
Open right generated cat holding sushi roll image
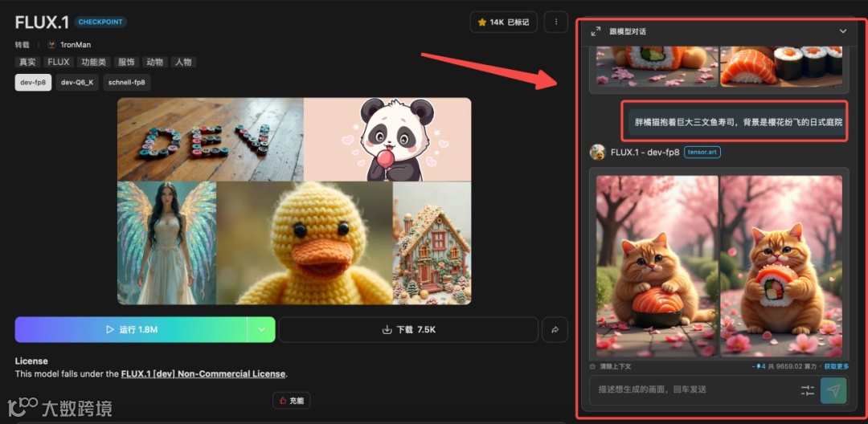(781, 266)
